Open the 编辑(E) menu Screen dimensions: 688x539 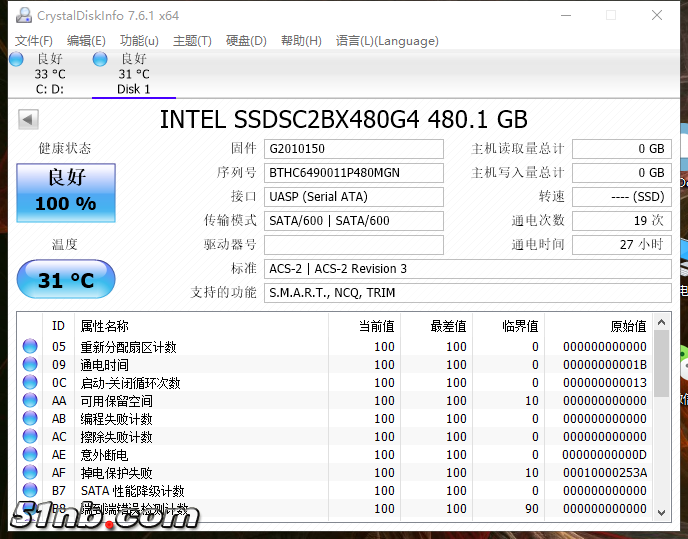(86, 41)
